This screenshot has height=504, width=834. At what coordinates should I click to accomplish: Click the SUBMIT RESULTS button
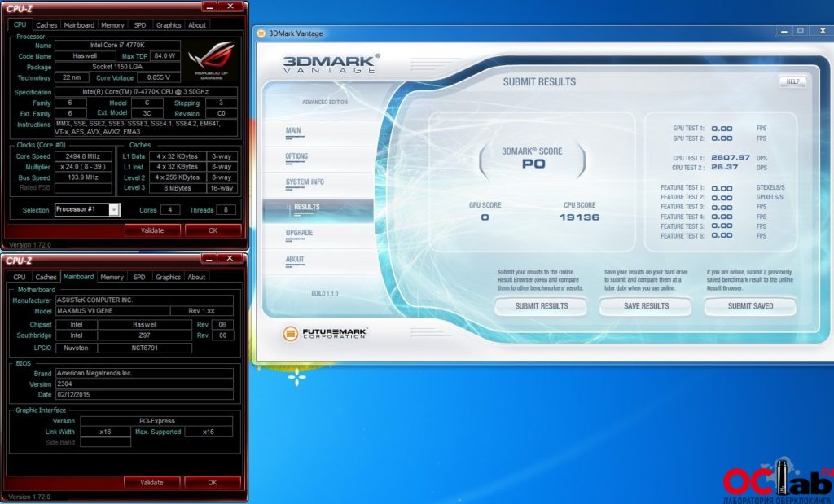tap(541, 306)
